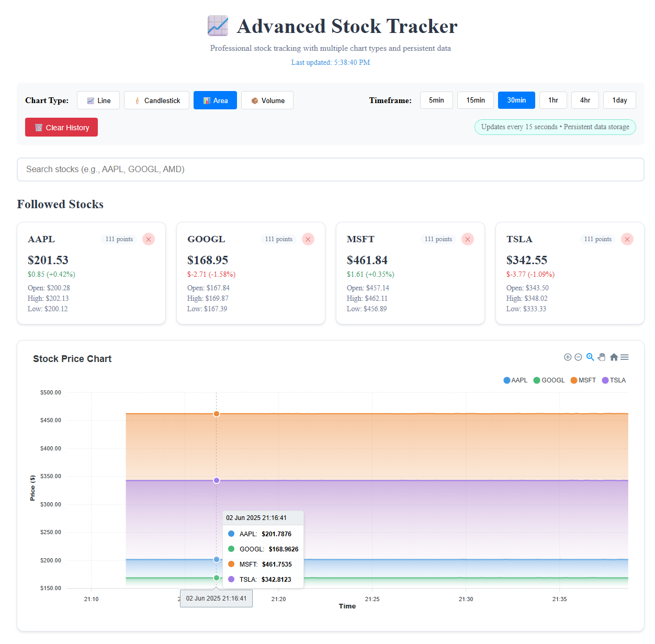Reset chart zoom with home icon

pyautogui.click(x=614, y=357)
